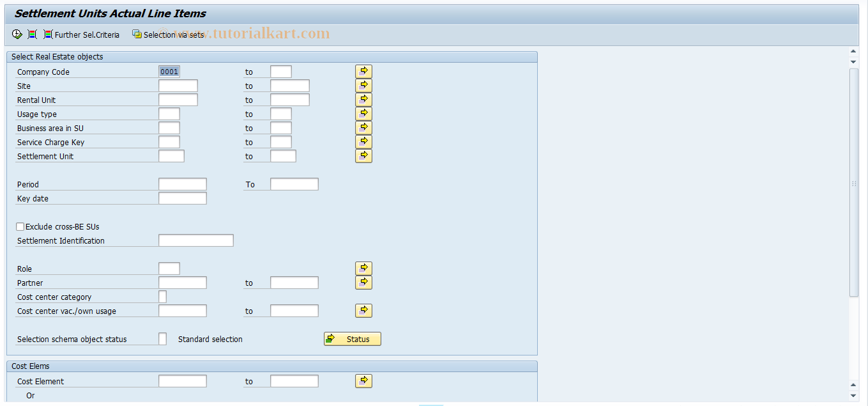Click the Role input field
The width and height of the screenshot is (868, 406).
click(169, 269)
